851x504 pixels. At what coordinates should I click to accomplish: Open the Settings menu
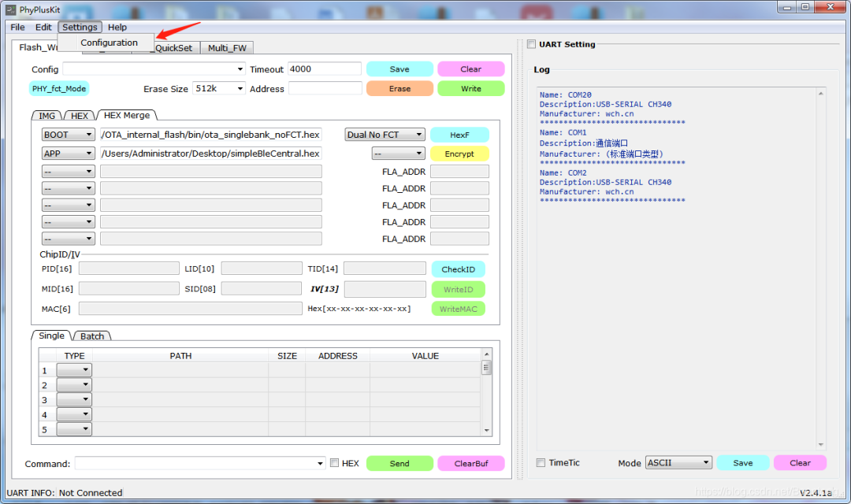pyautogui.click(x=80, y=27)
